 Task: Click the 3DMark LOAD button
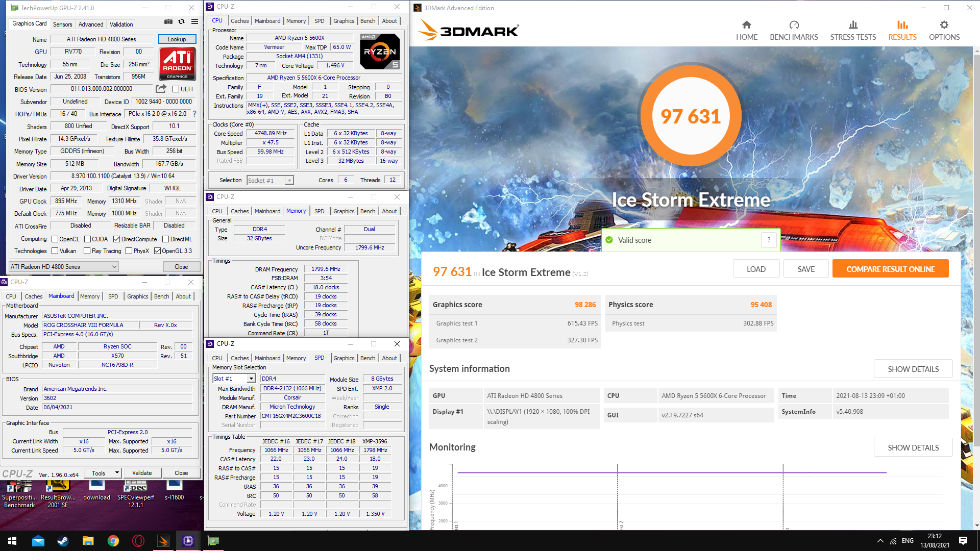756,269
